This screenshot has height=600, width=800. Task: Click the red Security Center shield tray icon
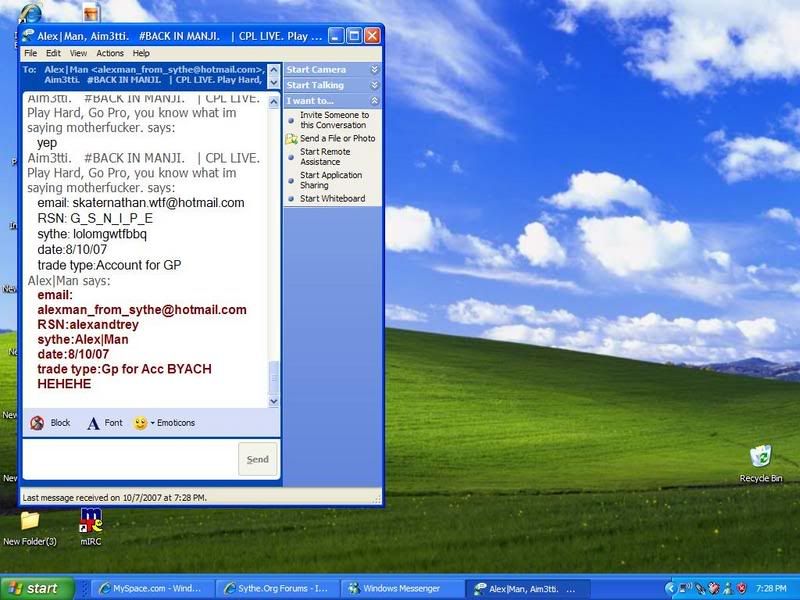click(x=741, y=588)
